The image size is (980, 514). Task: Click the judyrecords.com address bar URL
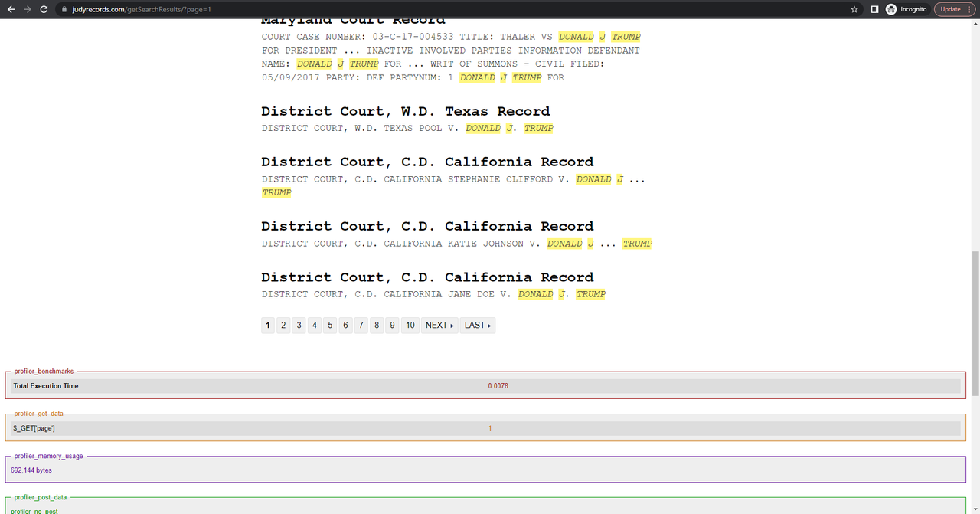(142, 9)
